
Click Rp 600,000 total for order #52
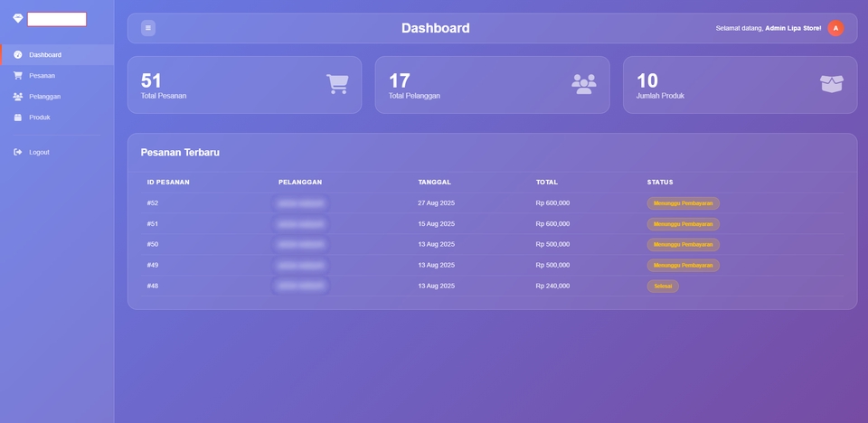[x=552, y=203]
